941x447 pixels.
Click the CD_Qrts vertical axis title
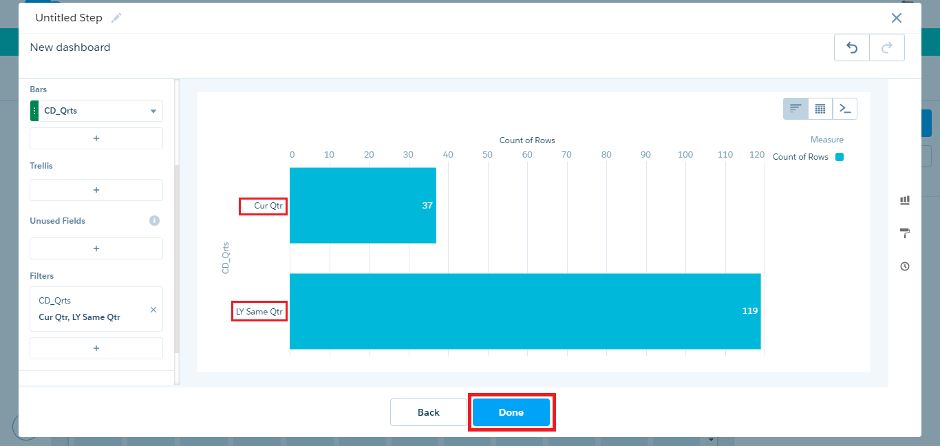point(226,258)
